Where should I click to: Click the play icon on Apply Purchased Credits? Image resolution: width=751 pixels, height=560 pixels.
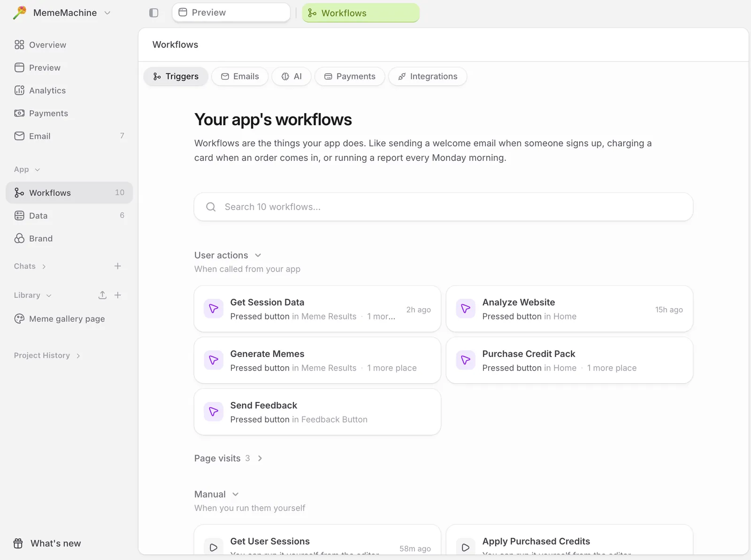click(466, 547)
